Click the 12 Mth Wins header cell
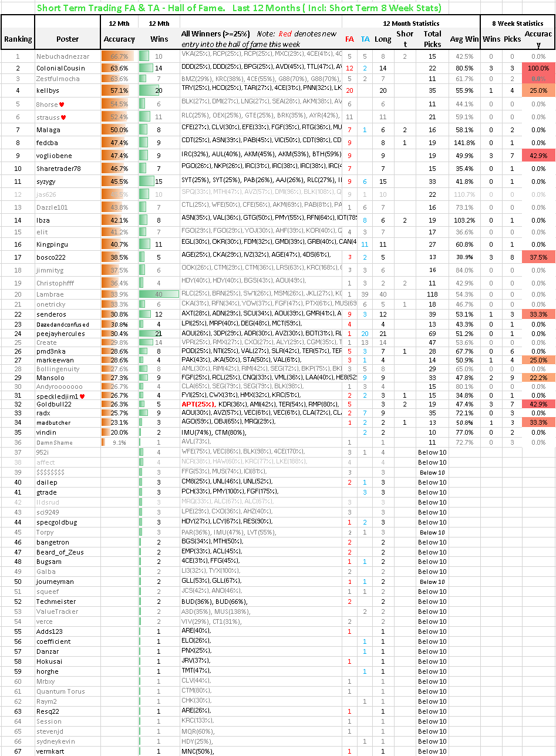Image resolution: width=556 pixels, height=756 pixels. click(x=159, y=32)
